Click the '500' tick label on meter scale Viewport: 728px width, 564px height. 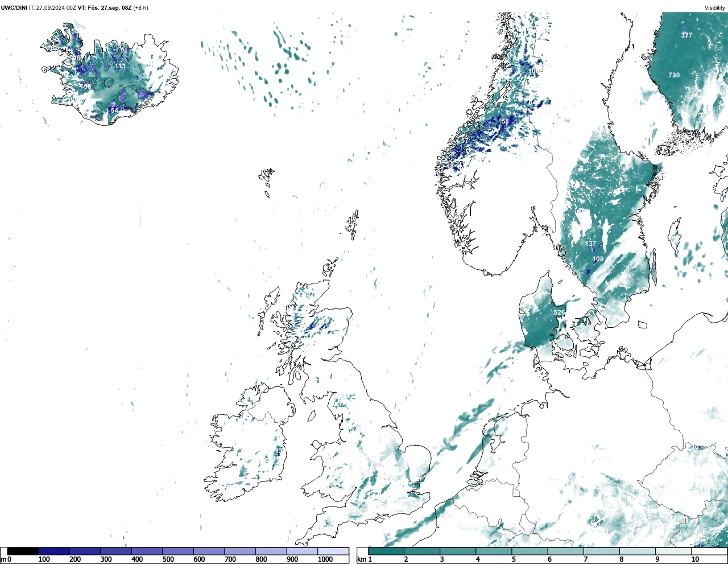pyautogui.click(x=168, y=559)
